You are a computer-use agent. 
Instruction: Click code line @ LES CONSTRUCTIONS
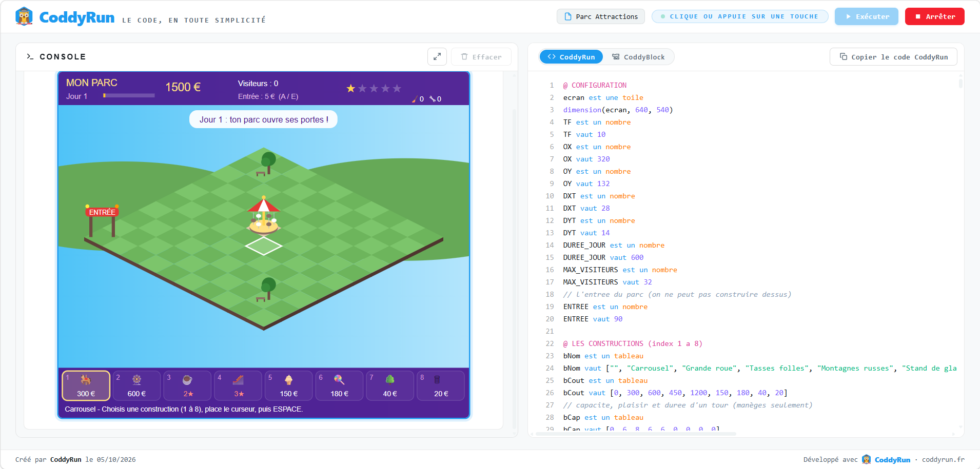(633, 343)
